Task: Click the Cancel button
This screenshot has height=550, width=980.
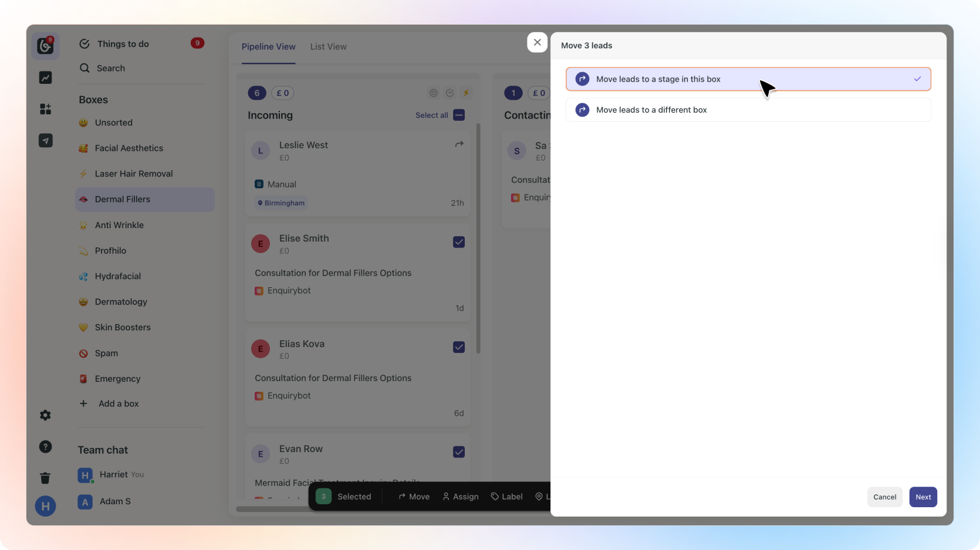Action: click(x=885, y=497)
